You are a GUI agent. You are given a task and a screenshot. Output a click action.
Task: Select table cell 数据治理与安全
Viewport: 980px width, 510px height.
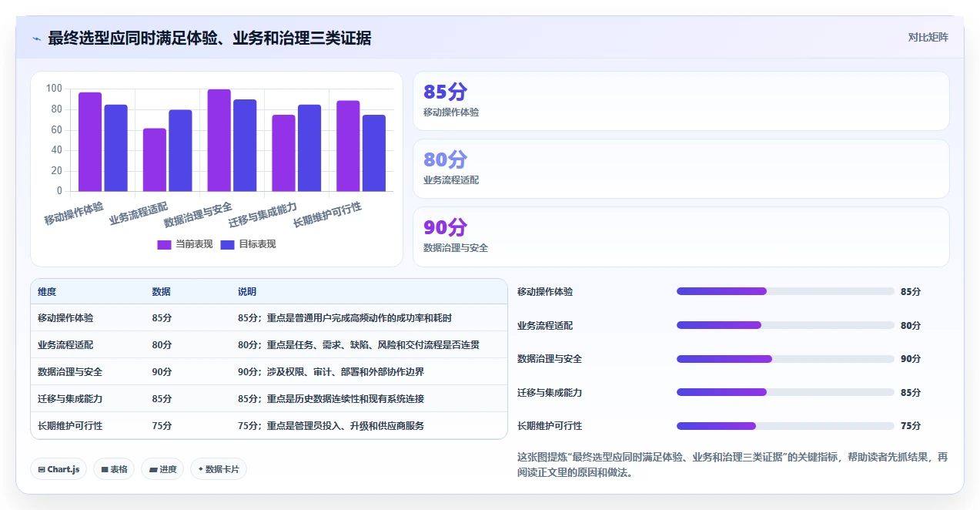pos(70,371)
